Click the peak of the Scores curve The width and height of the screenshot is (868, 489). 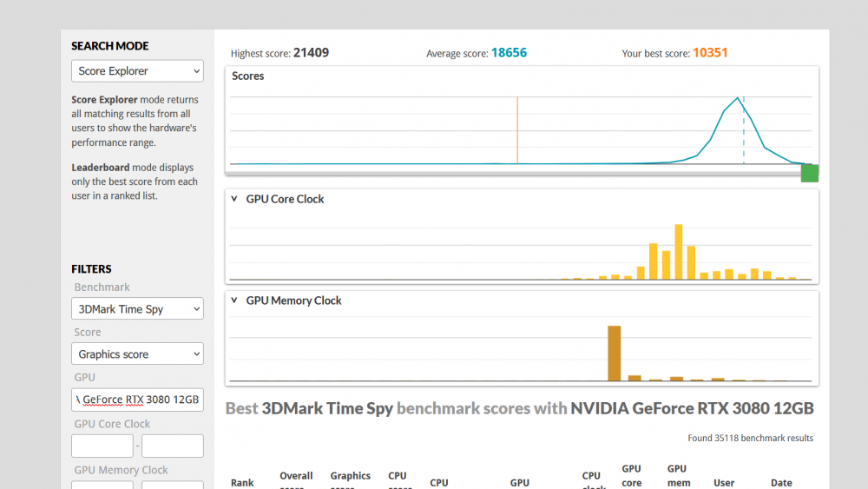coord(738,98)
